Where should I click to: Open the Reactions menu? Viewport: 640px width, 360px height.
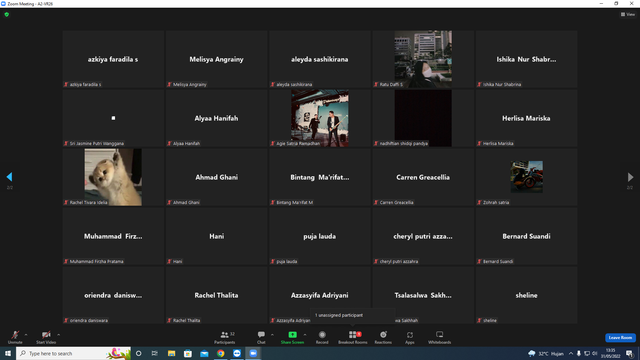click(x=383, y=337)
